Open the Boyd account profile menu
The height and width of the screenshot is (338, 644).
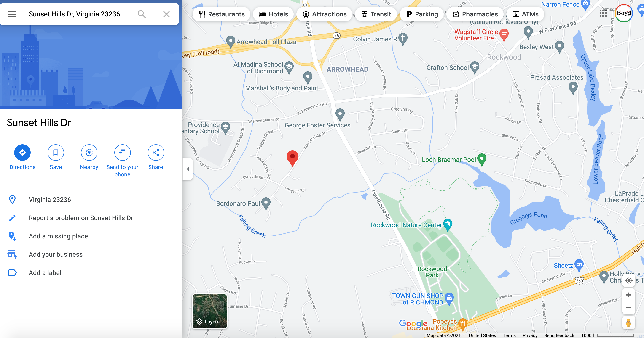point(624,13)
